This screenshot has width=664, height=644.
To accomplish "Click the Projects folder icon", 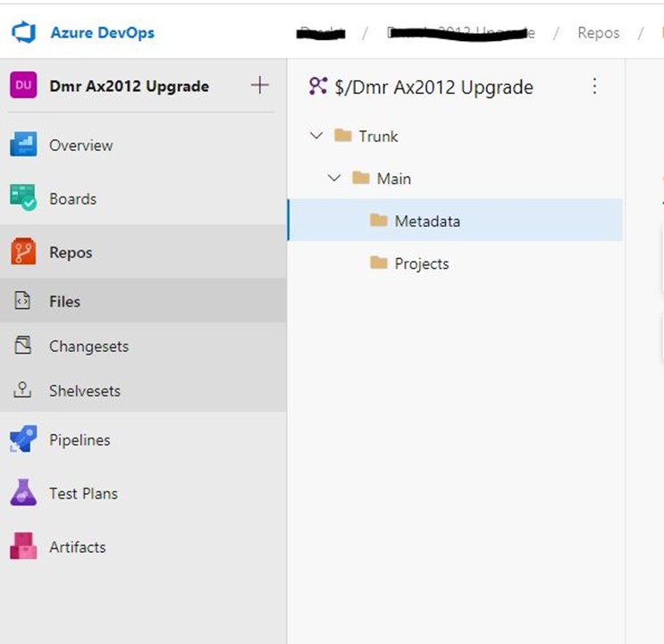I will point(379,263).
